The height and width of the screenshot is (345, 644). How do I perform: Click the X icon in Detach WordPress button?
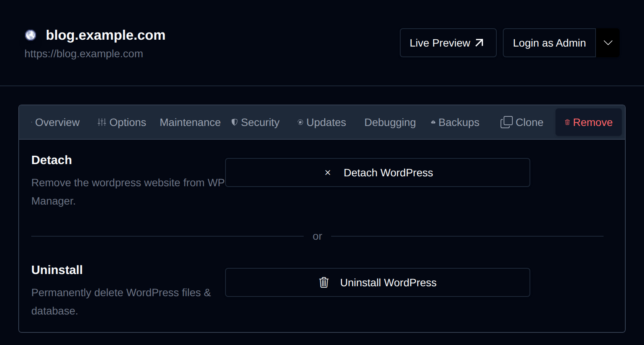[x=328, y=172]
